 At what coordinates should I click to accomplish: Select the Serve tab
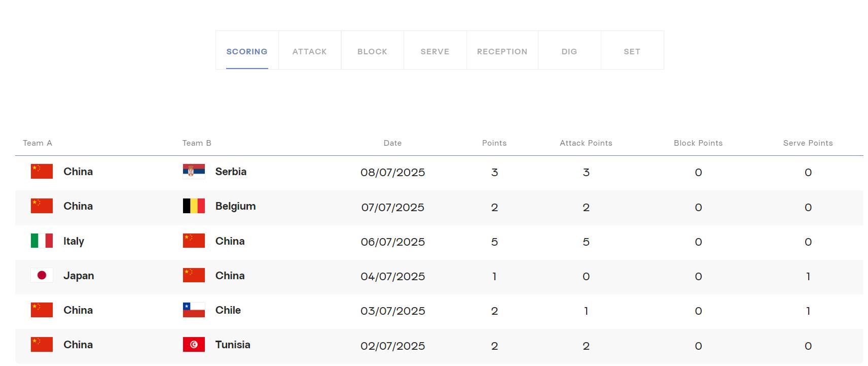click(435, 51)
